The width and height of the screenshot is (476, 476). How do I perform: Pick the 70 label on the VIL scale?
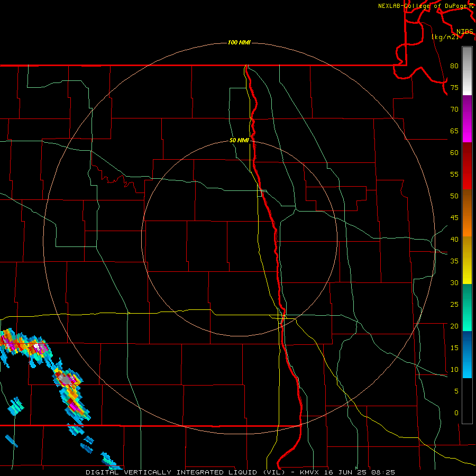coord(454,109)
